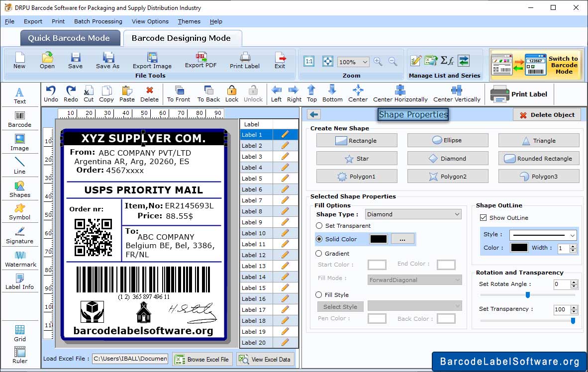Image resolution: width=588 pixels, height=372 pixels.
Task: Edit Label 10 with its pencil icon
Action: click(285, 233)
